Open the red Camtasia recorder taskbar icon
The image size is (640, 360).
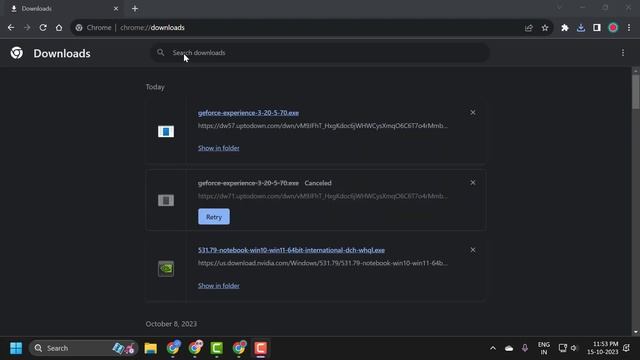261,348
